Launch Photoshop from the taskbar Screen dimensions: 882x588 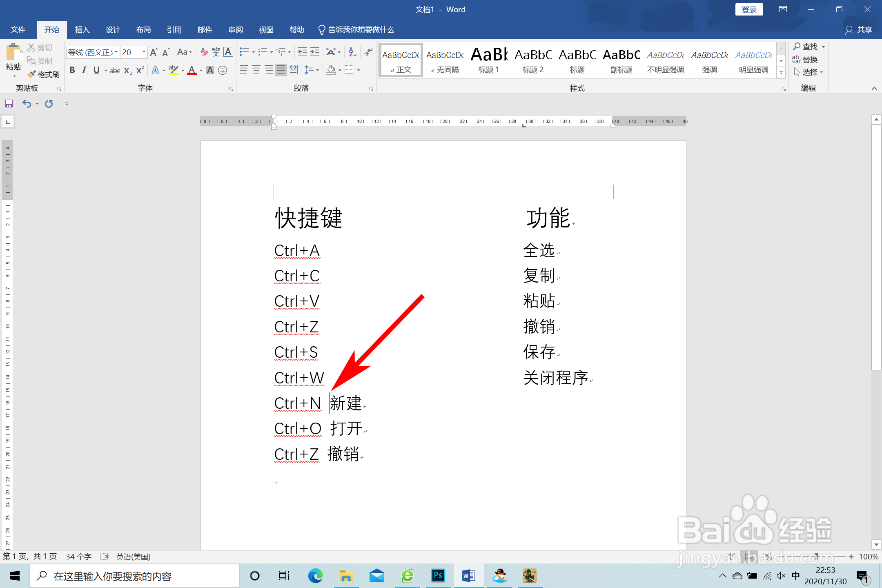click(x=438, y=576)
